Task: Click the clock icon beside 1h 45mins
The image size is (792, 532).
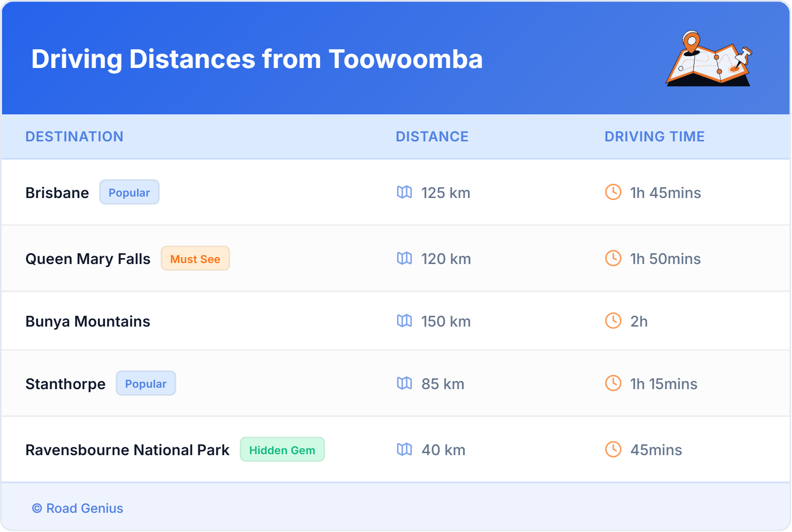Action: click(612, 193)
